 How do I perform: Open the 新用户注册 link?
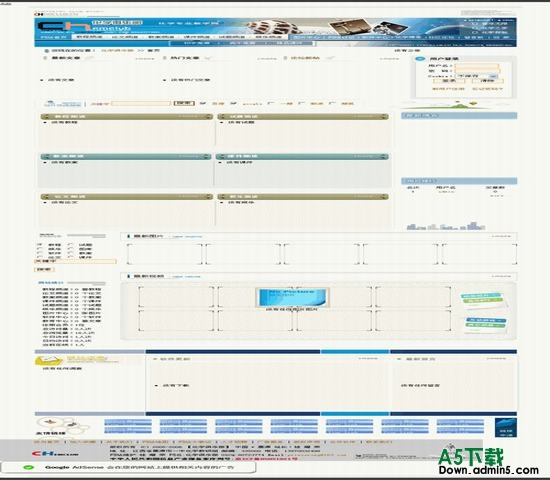click(448, 89)
